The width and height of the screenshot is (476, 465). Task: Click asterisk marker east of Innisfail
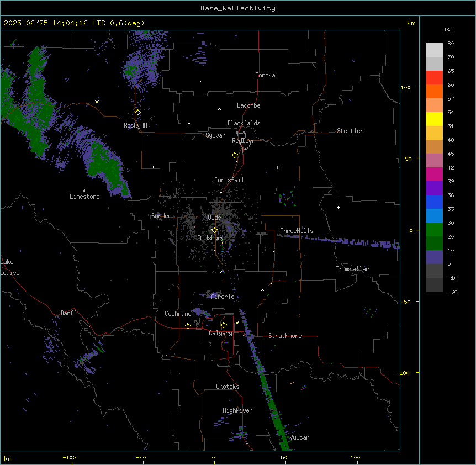pyautogui.click(x=277, y=168)
